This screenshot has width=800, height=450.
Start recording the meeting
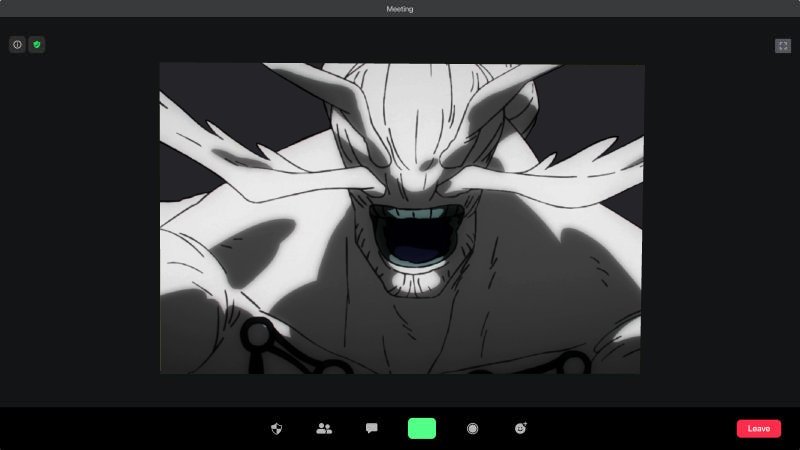(x=472, y=429)
